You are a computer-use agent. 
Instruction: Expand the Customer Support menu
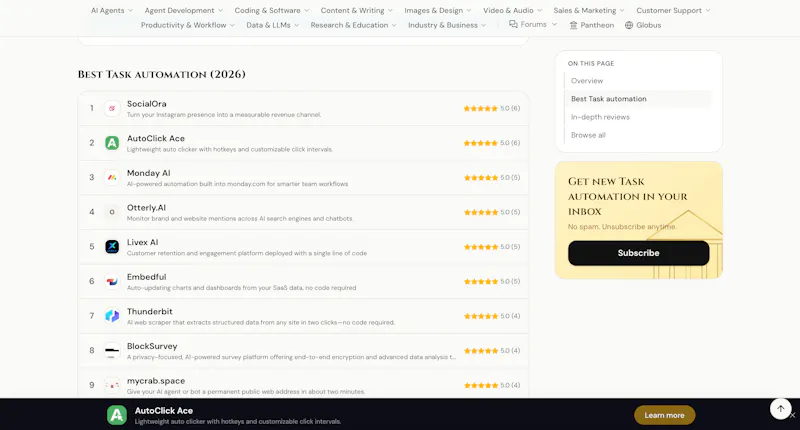pyautogui.click(x=673, y=10)
